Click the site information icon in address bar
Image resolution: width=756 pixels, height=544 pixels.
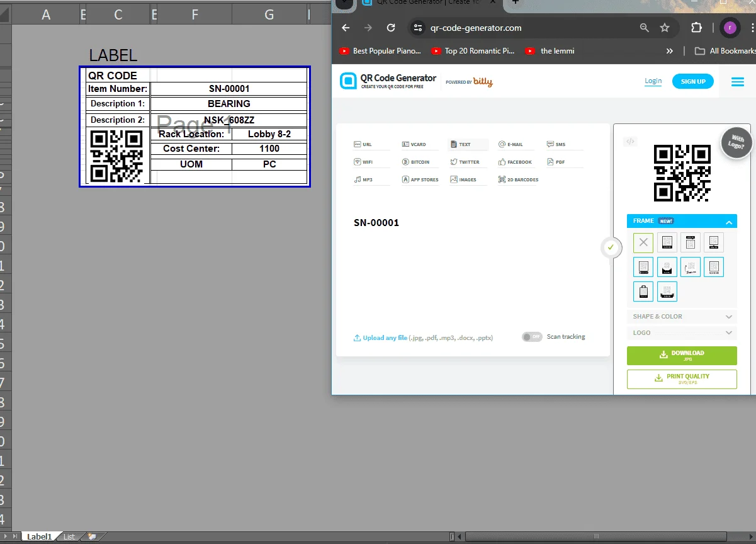point(419,28)
